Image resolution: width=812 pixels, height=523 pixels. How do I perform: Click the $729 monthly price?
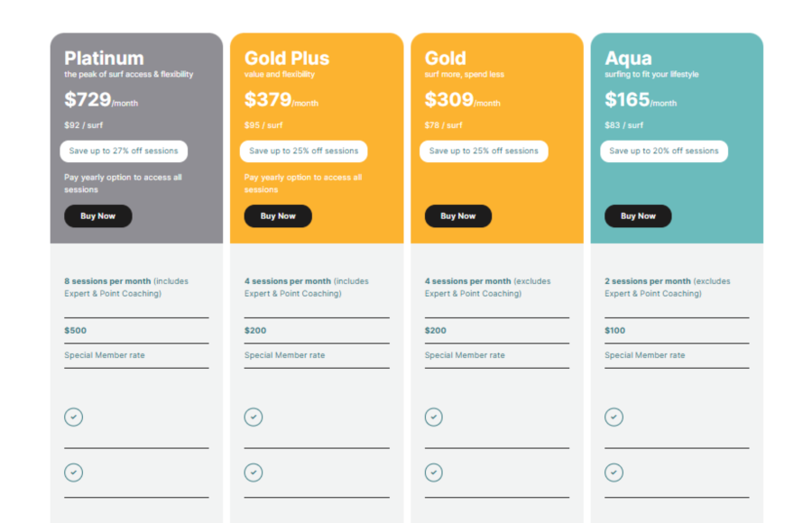pos(101,99)
